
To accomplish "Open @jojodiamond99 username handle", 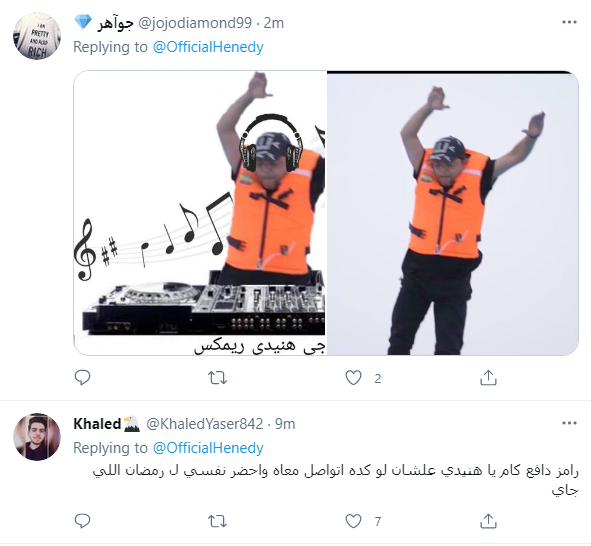I will pos(195,23).
